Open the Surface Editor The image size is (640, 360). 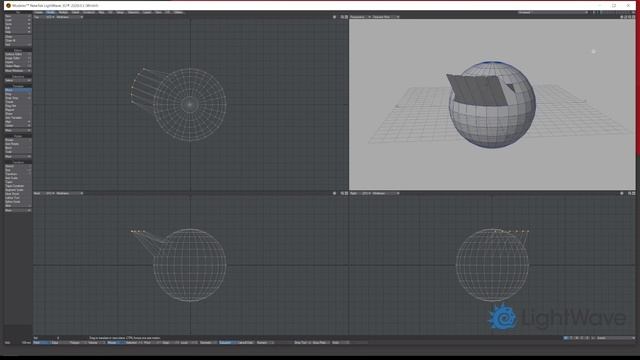[x=18, y=54]
